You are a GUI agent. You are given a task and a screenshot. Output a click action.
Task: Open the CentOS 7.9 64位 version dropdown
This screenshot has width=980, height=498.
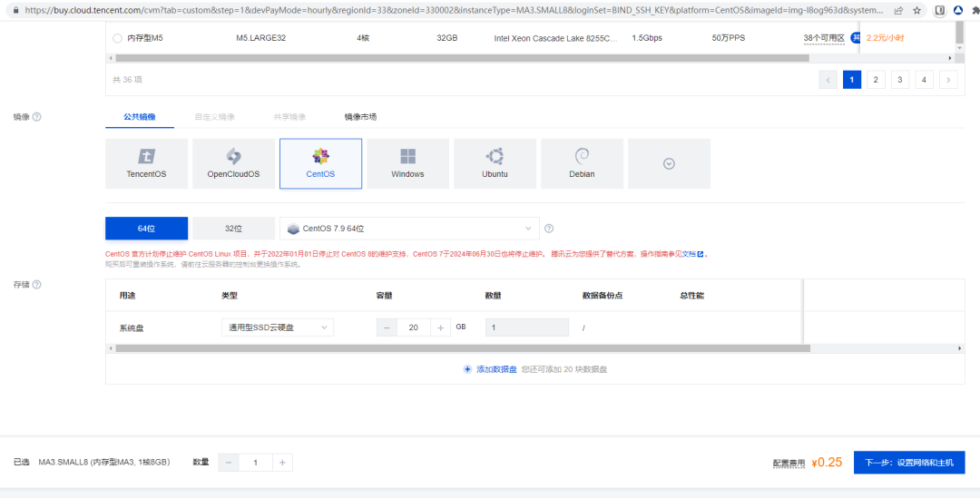pos(409,229)
